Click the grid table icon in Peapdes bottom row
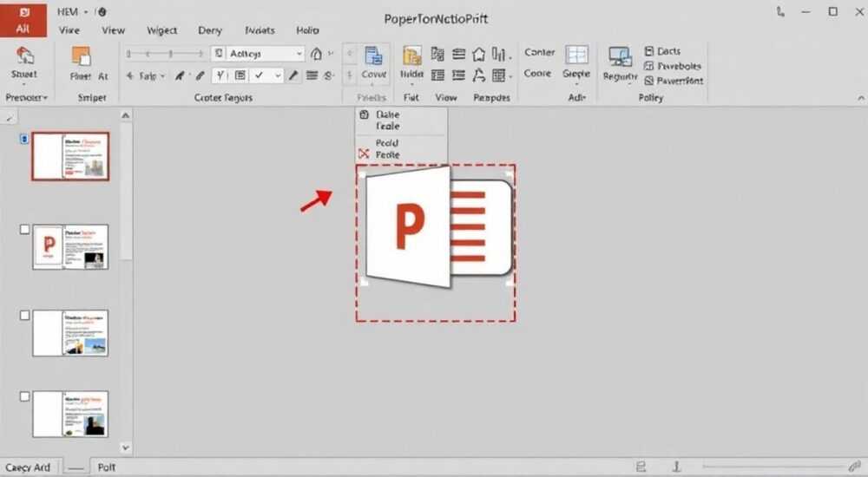The width and height of the screenshot is (868, 477). [499, 75]
